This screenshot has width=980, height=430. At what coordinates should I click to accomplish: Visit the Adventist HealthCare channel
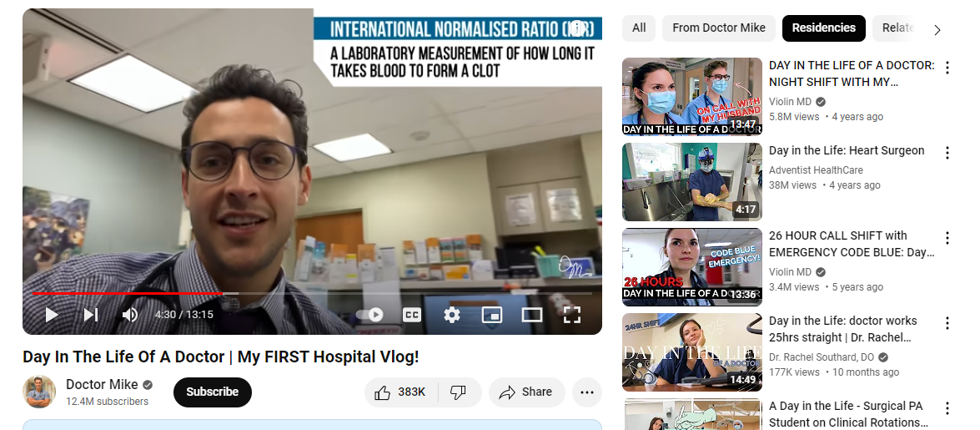(816, 170)
